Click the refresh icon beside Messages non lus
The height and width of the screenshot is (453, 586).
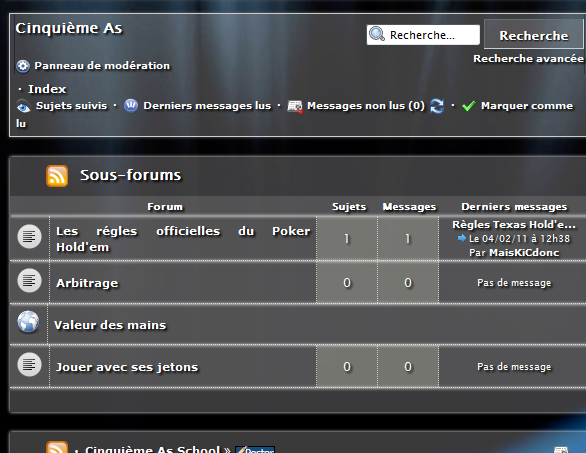point(437,106)
